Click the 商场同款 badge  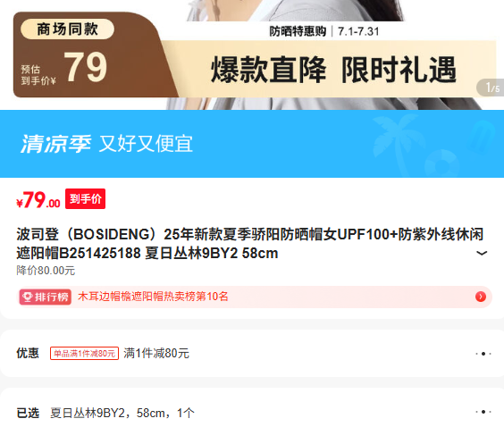(67, 29)
